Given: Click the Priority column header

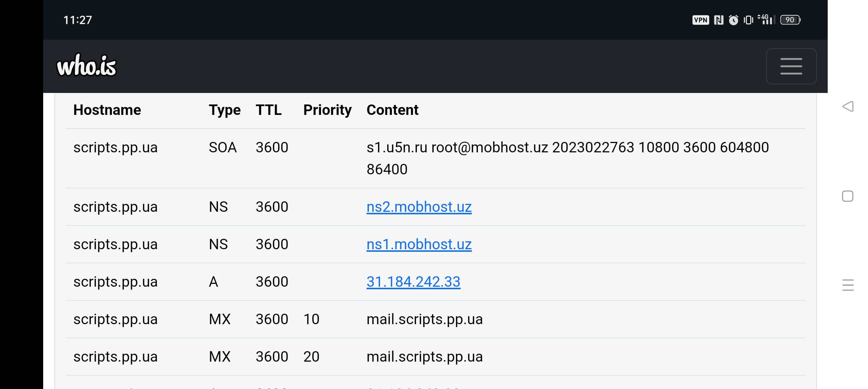Looking at the screenshot, I should [x=327, y=110].
